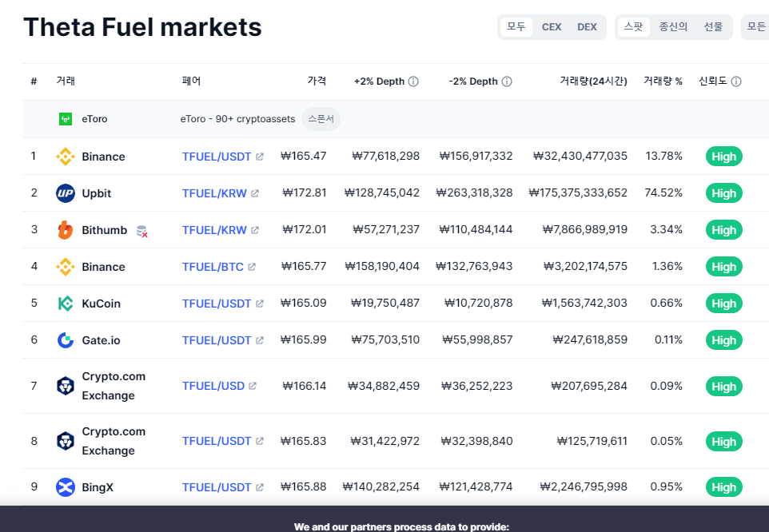The height and width of the screenshot is (532, 769).
Task: Click external link icon for TFUEL/BTC
Action: (x=252, y=267)
